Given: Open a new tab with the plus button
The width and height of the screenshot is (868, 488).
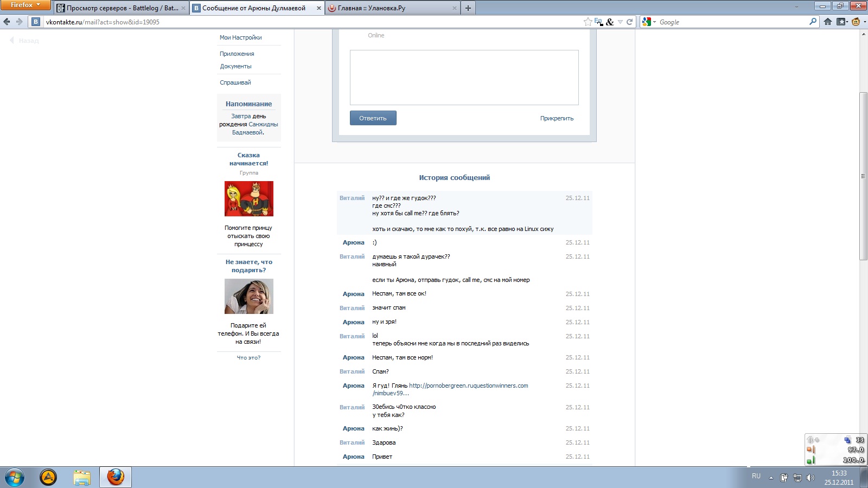Looking at the screenshot, I should pos(468,8).
